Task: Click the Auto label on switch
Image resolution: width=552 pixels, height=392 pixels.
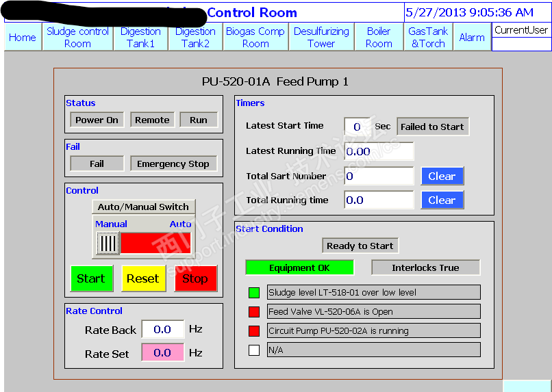Action: [x=181, y=224]
